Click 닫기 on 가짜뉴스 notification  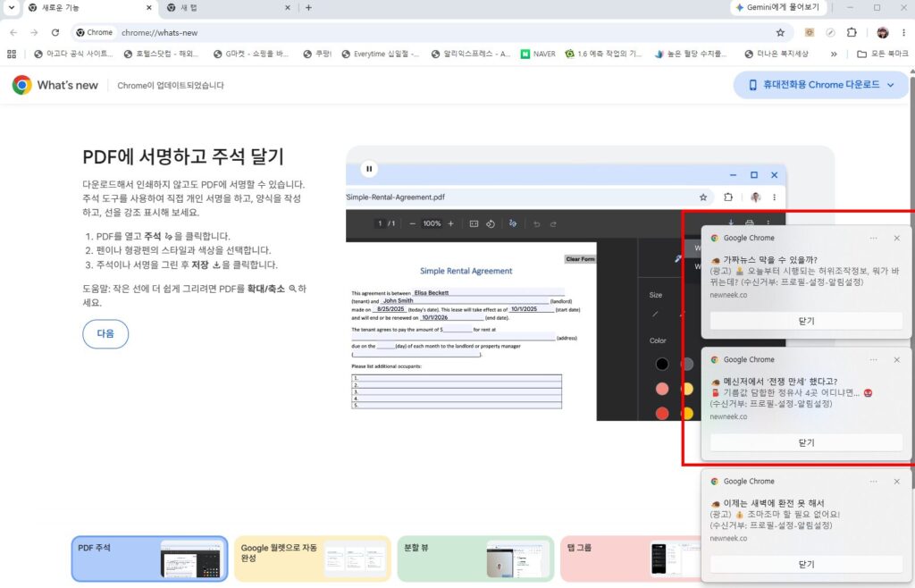(x=807, y=321)
